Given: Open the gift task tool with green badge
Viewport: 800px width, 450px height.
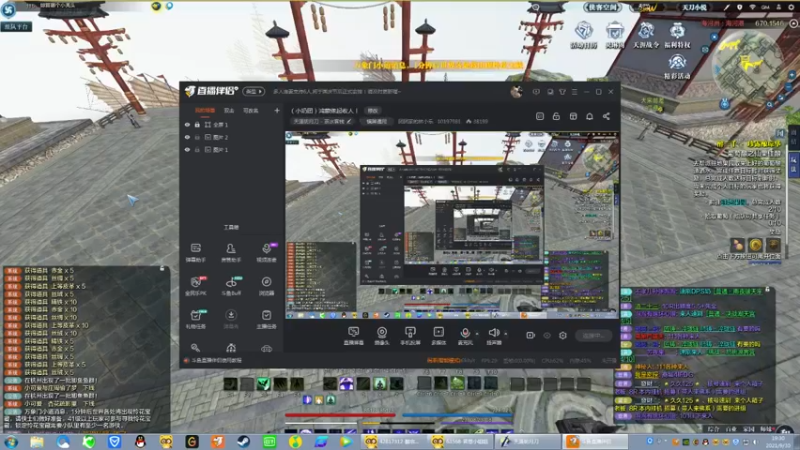Looking at the screenshot, I should pyautogui.click(x=196, y=319).
